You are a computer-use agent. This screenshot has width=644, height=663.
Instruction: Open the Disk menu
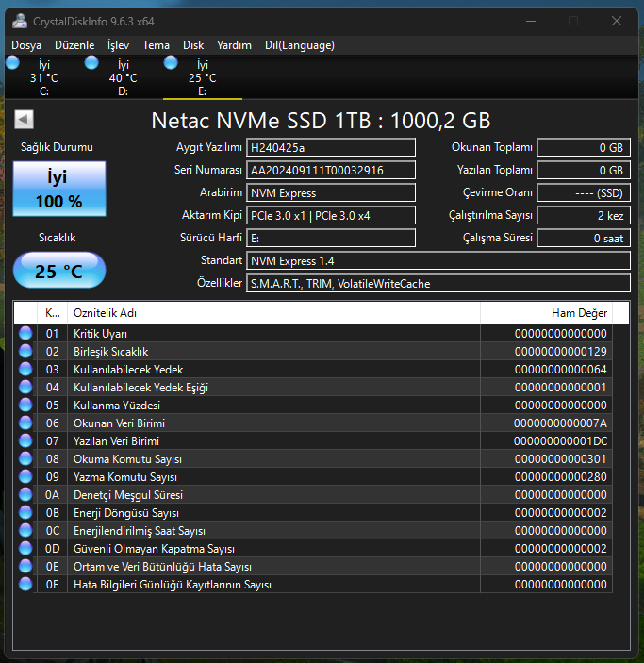[193, 45]
